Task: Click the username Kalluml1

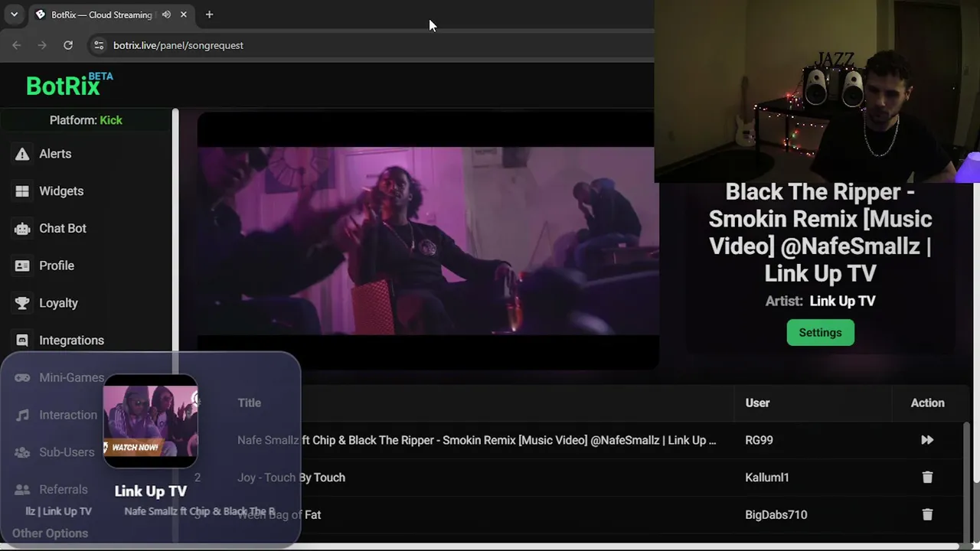Action: click(766, 478)
